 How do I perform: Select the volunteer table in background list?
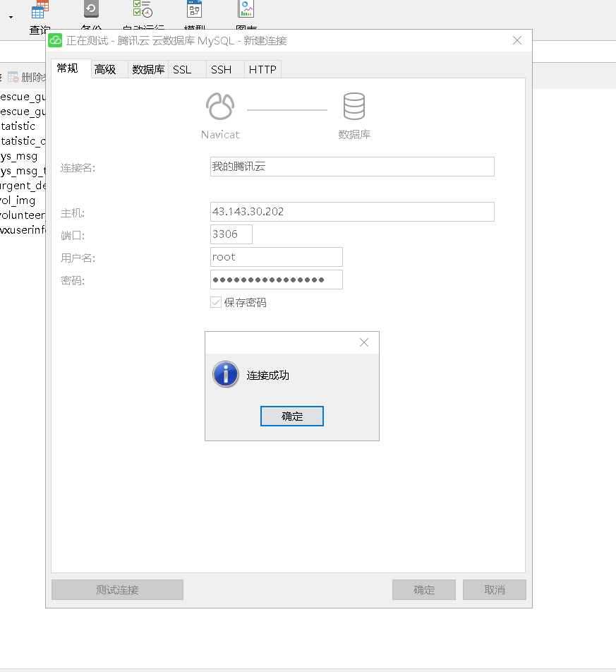click(x=23, y=215)
